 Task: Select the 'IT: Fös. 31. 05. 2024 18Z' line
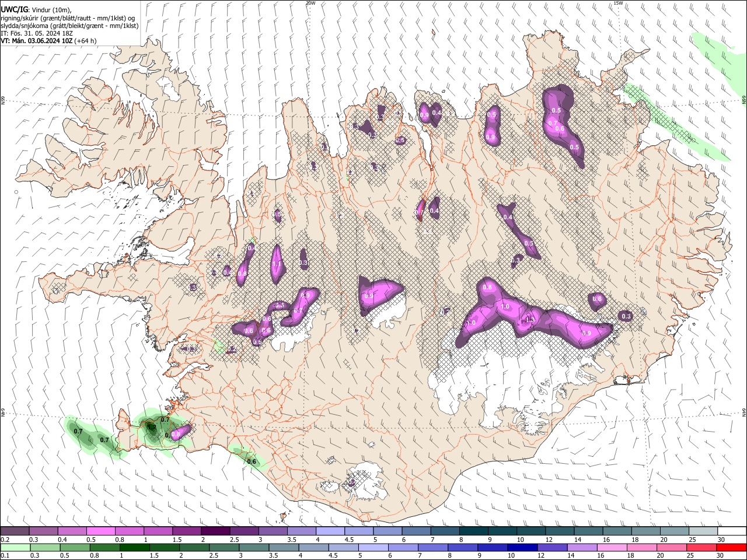(x=37, y=33)
